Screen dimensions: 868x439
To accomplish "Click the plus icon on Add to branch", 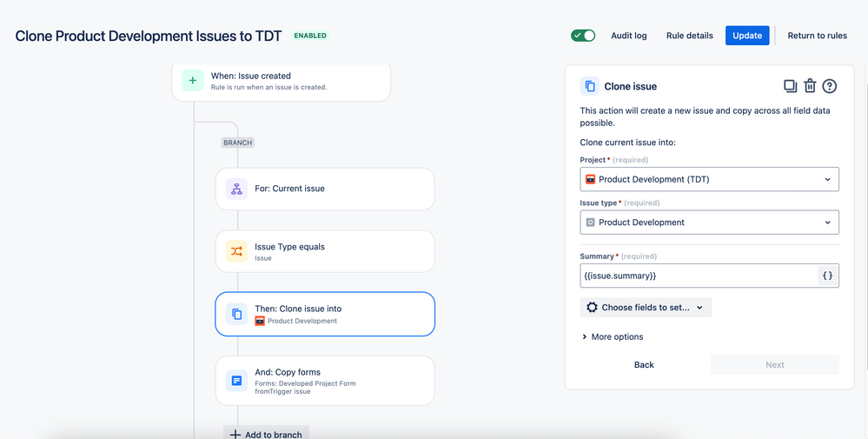I will [235, 435].
